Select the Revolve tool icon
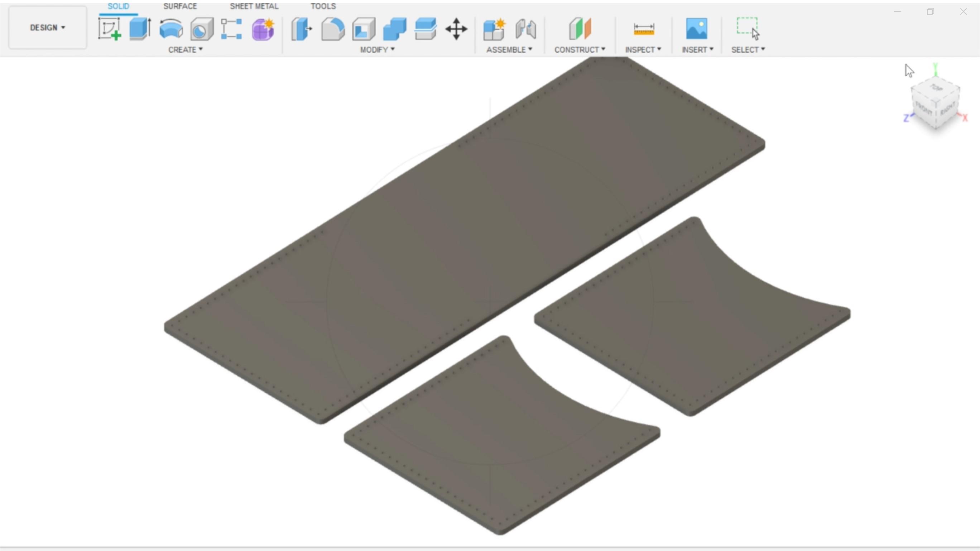 tap(171, 29)
